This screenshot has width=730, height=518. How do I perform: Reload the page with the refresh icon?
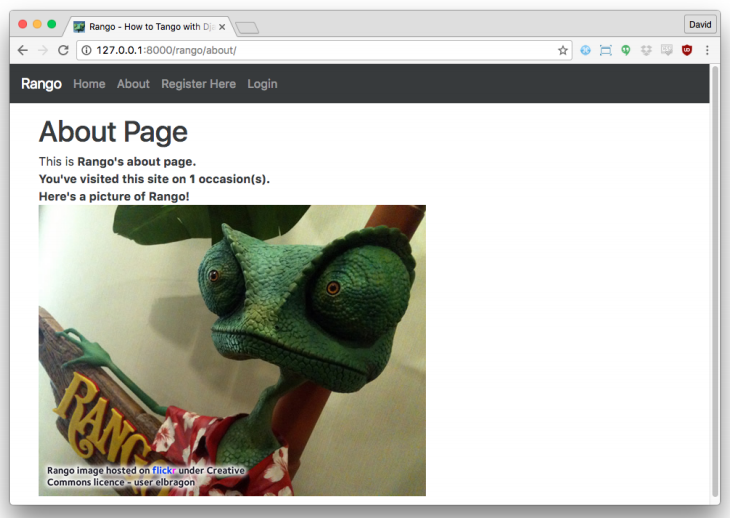[x=63, y=50]
